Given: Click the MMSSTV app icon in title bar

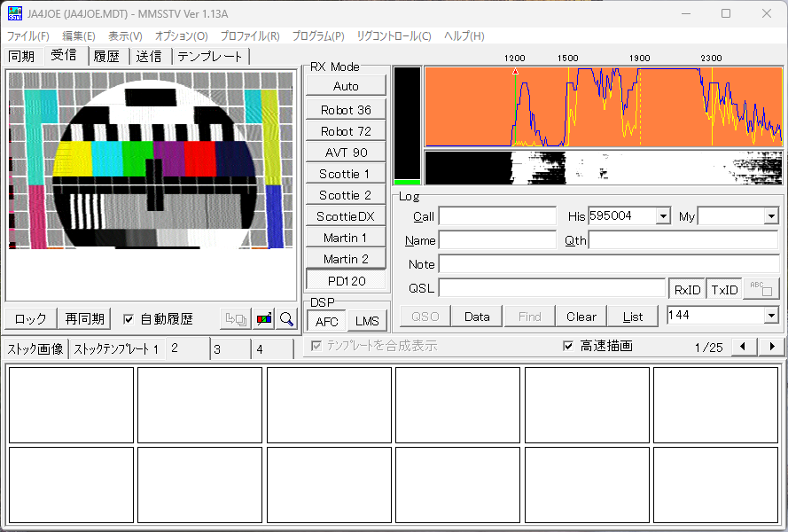Looking at the screenshot, I should pos(14,13).
